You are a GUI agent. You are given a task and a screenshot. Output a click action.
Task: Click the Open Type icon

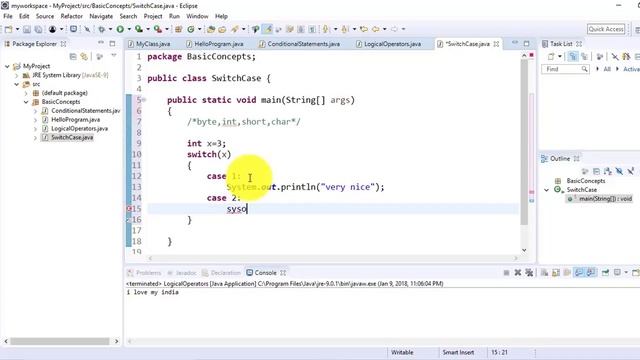pyautogui.click(x=211, y=29)
